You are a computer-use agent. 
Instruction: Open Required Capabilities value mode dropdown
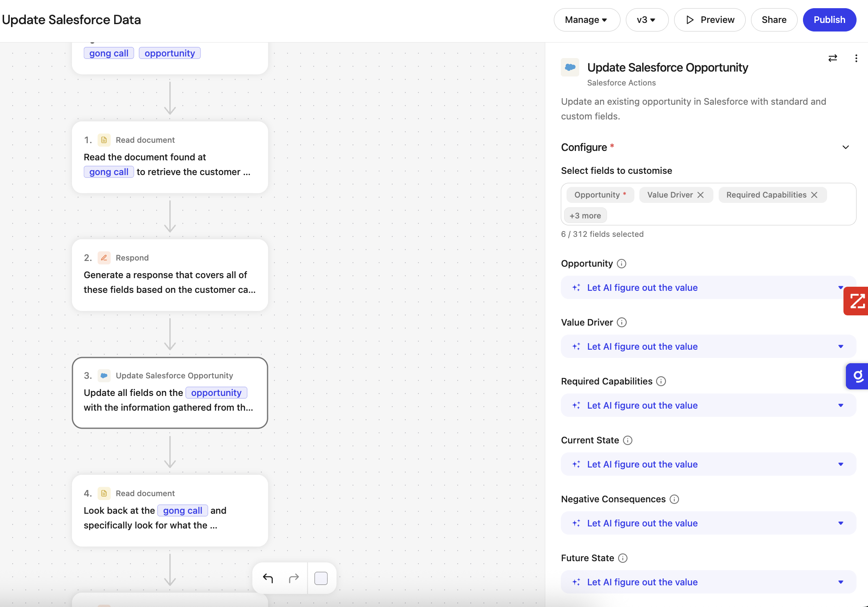click(x=708, y=405)
